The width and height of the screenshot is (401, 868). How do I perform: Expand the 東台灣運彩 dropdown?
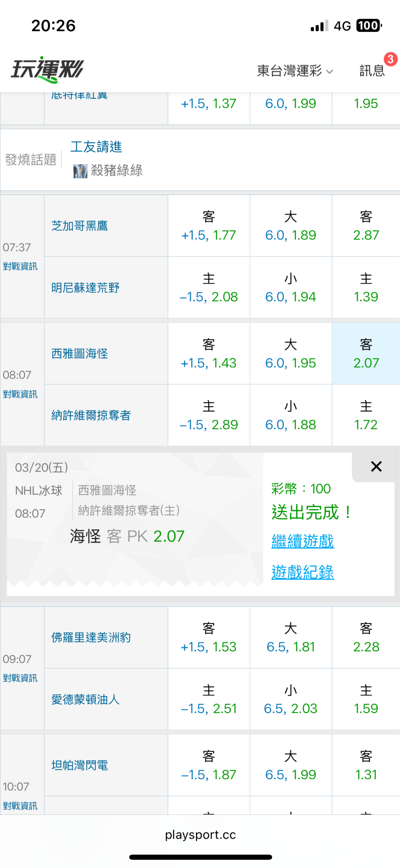coord(295,71)
